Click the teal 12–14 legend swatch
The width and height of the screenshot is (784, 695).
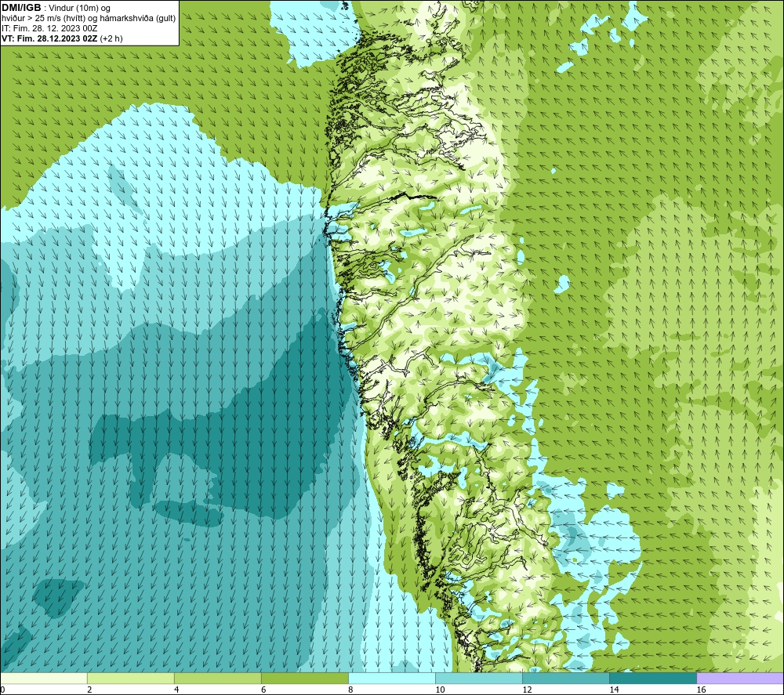click(565, 678)
